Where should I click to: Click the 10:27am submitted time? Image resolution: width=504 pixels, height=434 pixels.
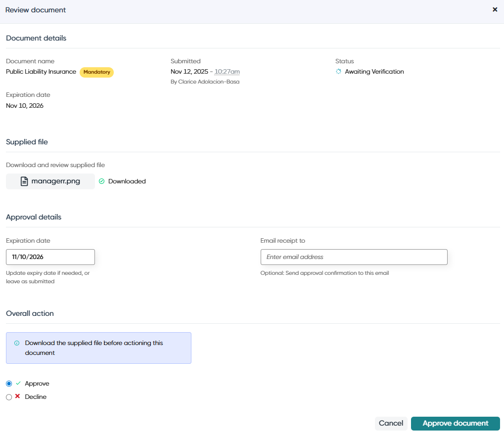(x=227, y=71)
